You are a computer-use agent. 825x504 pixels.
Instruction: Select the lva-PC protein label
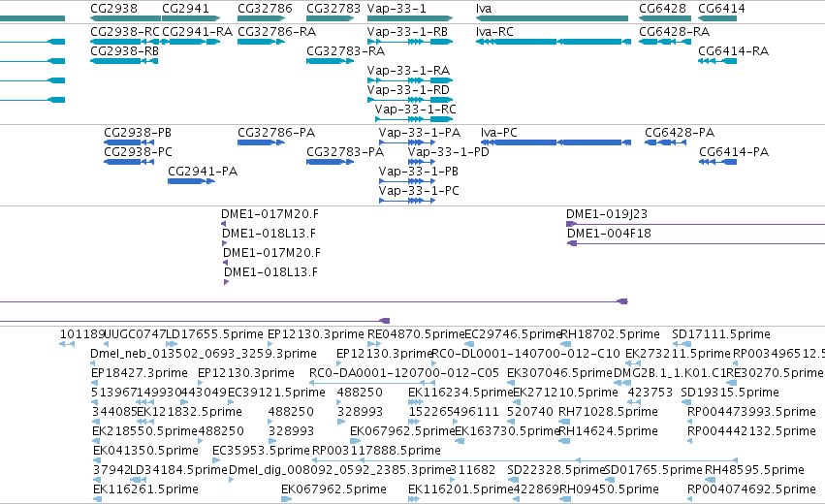coord(499,133)
